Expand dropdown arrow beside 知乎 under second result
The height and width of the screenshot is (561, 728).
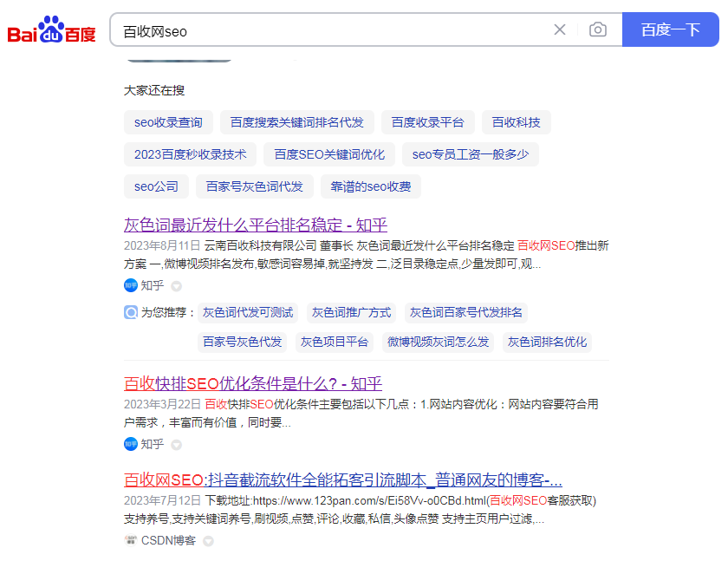pos(176,445)
